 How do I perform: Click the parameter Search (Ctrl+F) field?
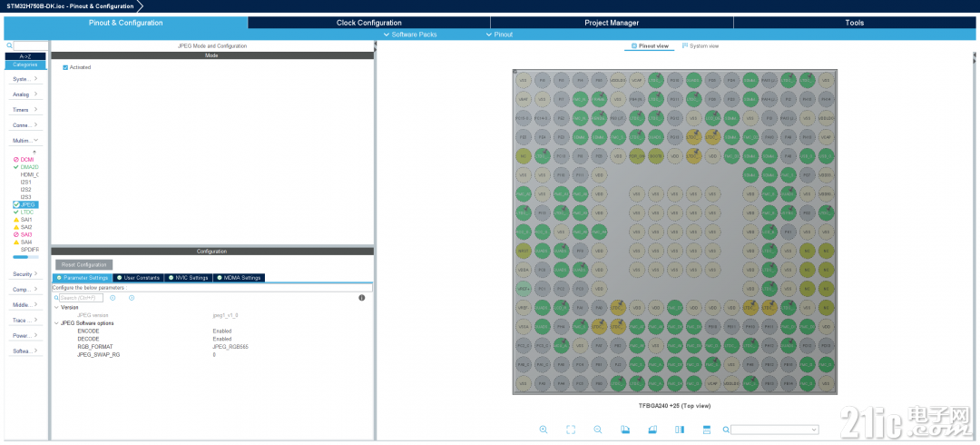(x=82, y=298)
